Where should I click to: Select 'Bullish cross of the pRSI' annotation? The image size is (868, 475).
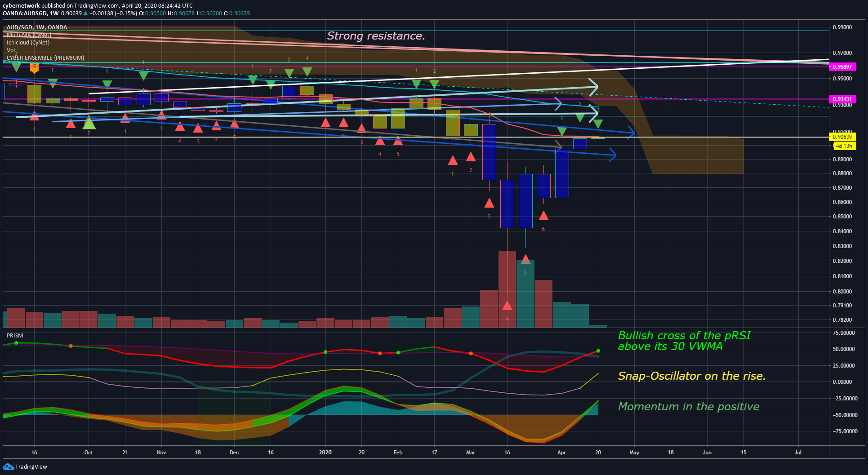(684, 336)
